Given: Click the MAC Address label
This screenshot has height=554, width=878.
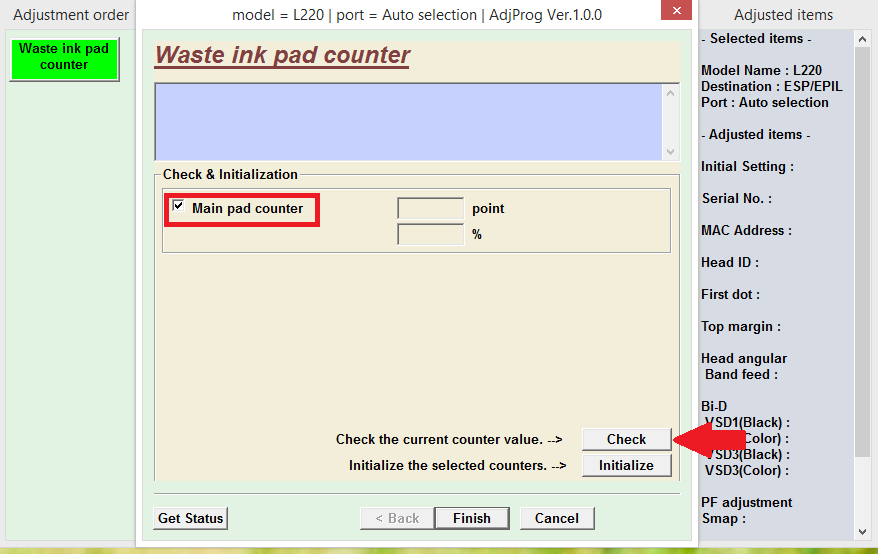Looking at the screenshot, I should [746, 230].
